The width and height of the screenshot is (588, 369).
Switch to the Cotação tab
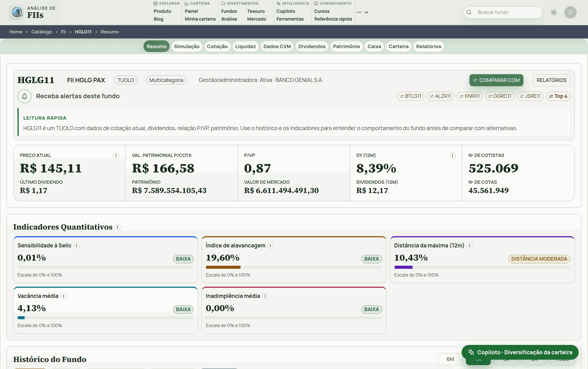[x=217, y=46]
